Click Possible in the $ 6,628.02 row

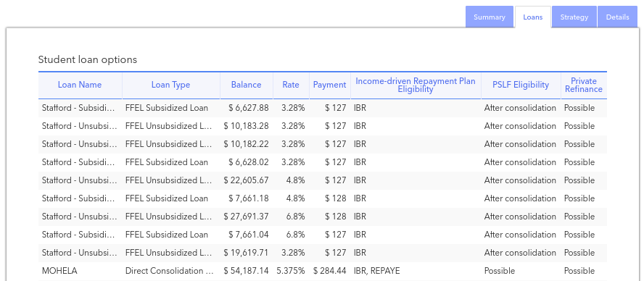coord(579,162)
